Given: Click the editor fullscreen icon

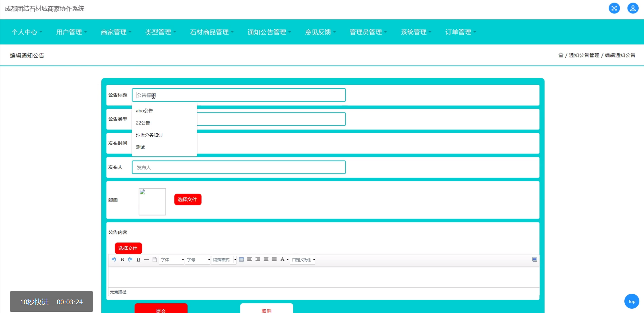Looking at the screenshot, I should click(534, 259).
